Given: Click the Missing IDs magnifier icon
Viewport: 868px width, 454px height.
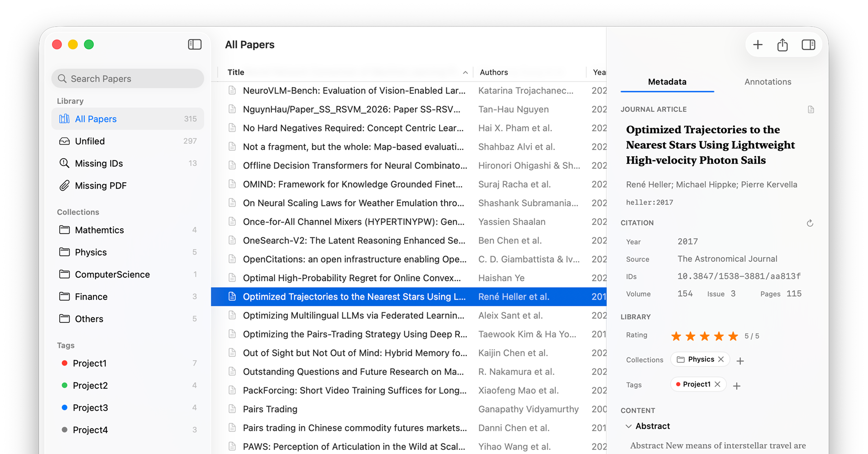Looking at the screenshot, I should pos(64,163).
